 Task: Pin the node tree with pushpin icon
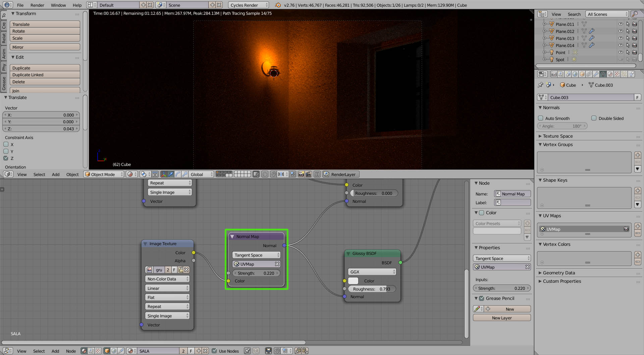[247, 351]
